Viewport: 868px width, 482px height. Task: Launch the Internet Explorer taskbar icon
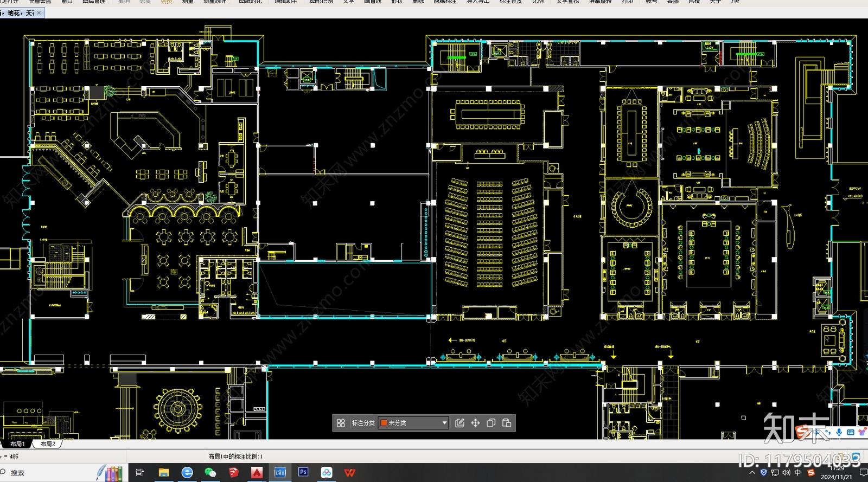[x=187, y=473]
